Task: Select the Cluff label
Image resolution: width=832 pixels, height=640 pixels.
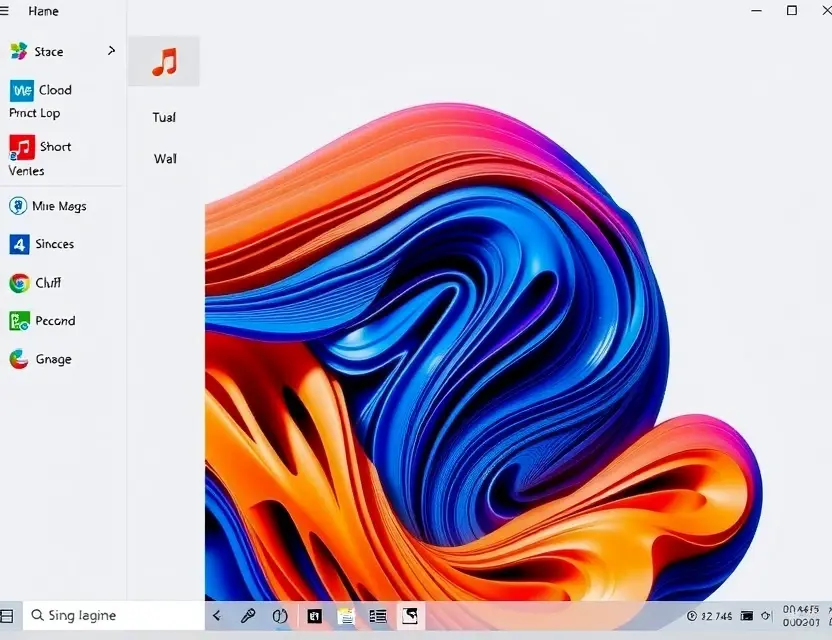Action: click(48, 283)
